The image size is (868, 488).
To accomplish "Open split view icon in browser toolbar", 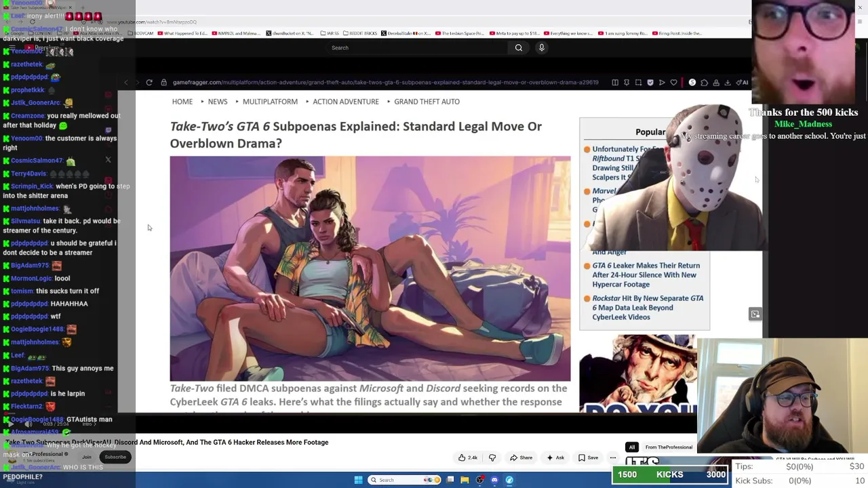I will point(615,83).
